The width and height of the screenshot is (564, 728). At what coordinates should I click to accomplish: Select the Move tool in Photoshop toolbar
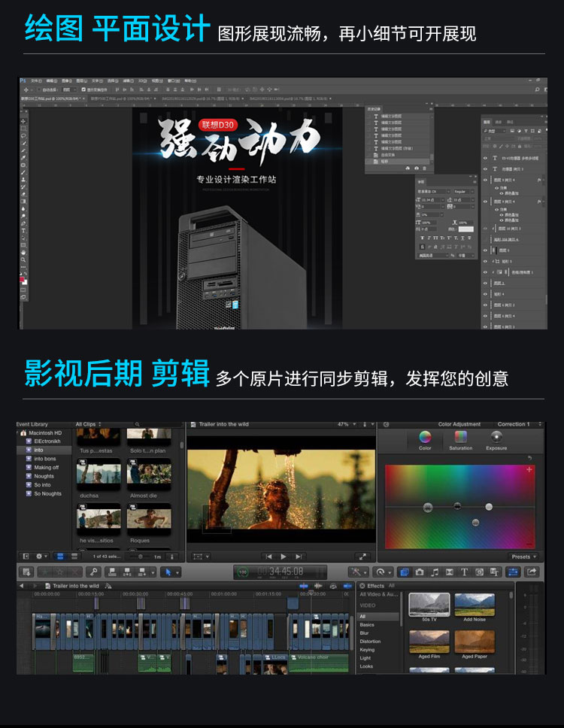[x=23, y=121]
